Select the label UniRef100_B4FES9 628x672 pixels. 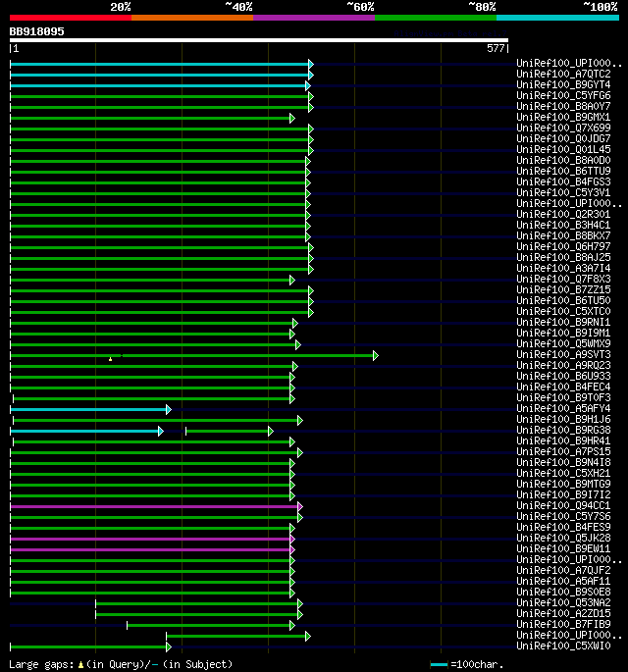coord(563,527)
